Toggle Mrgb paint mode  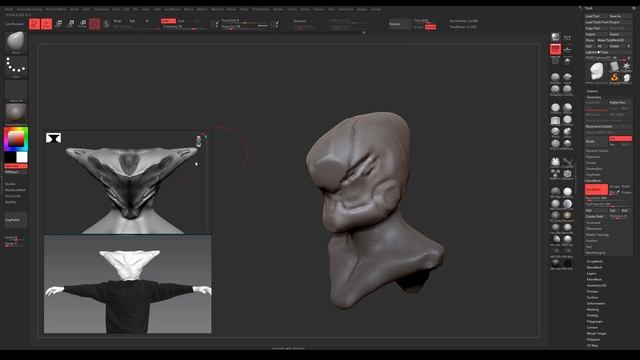118,21
